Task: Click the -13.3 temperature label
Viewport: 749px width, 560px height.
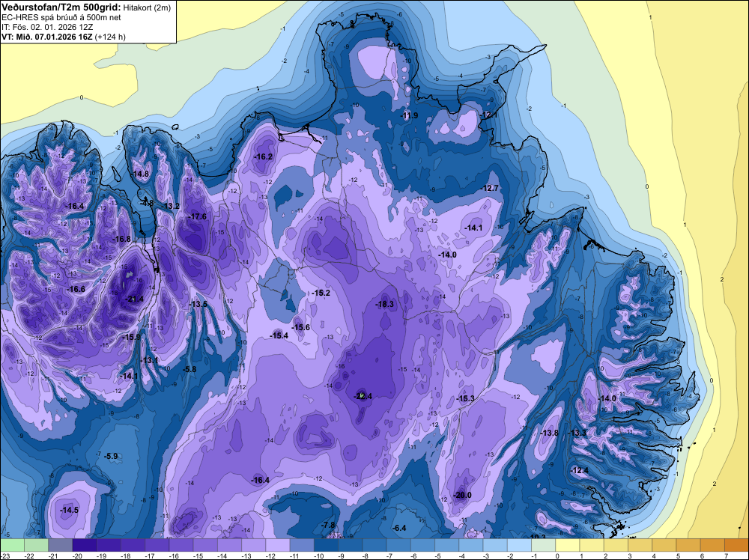Action: (577, 433)
